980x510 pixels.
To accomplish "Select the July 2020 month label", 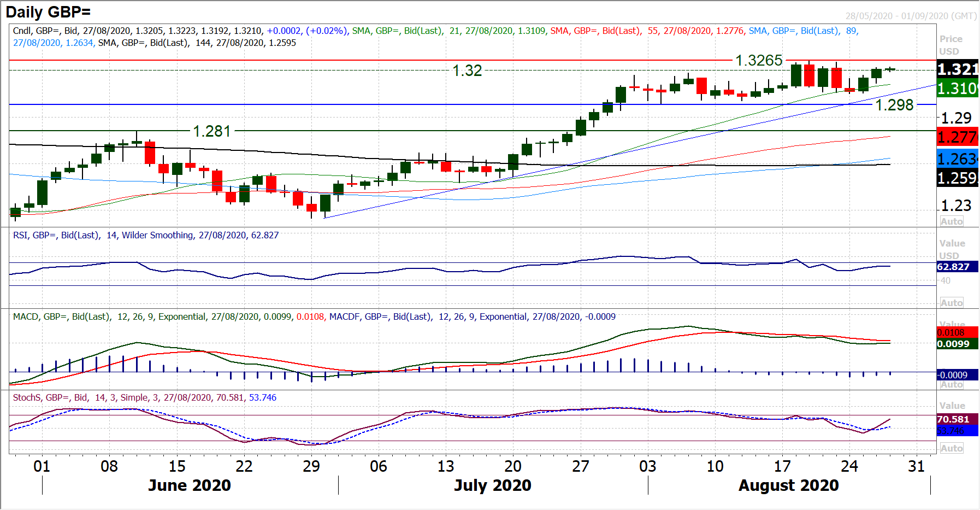I will (493, 485).
